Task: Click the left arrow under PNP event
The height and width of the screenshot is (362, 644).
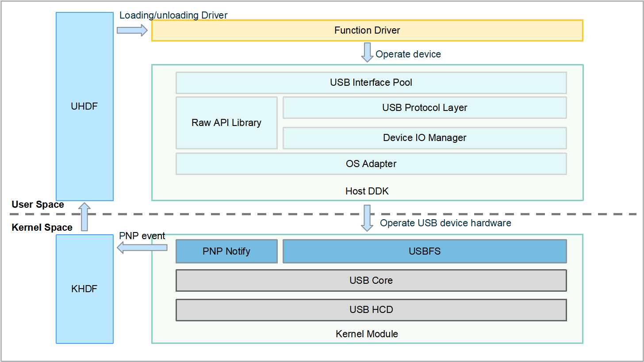Action: tap(142, 248)
